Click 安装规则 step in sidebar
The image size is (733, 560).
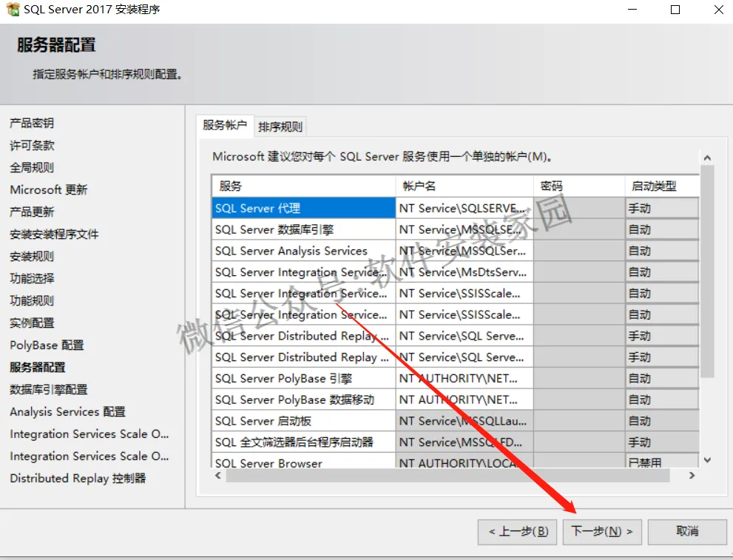pos(32,256)
